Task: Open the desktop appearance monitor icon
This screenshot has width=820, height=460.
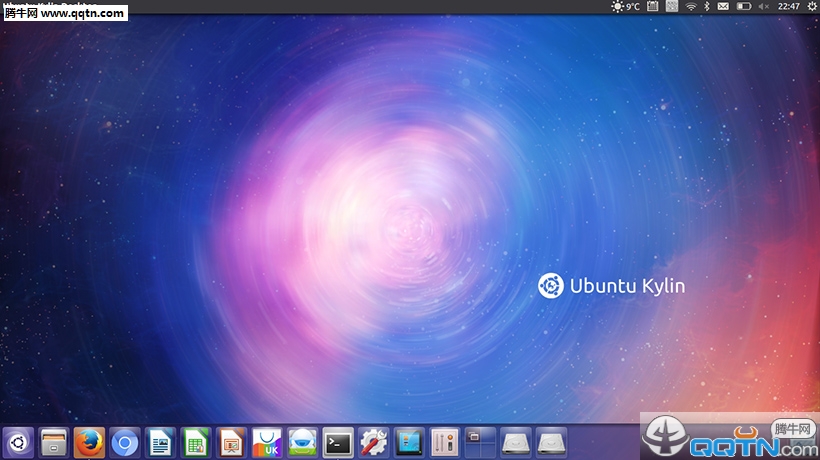Action: point(409,443)
